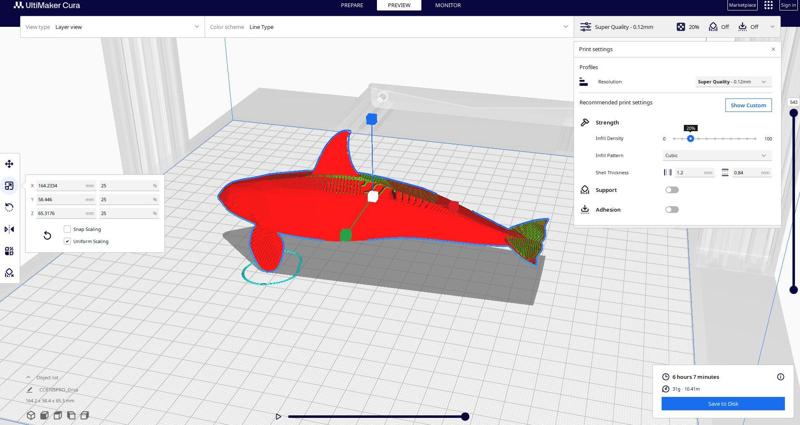Select the Mirror tool in the left toolbar
Viewport: 800px width, 425px height.
click(x=9, y=229)
